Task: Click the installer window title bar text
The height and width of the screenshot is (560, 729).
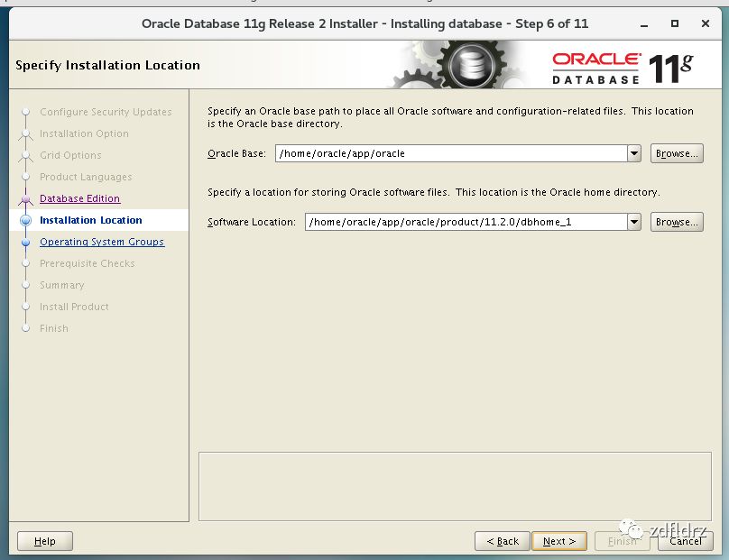Action: point(365,23)
